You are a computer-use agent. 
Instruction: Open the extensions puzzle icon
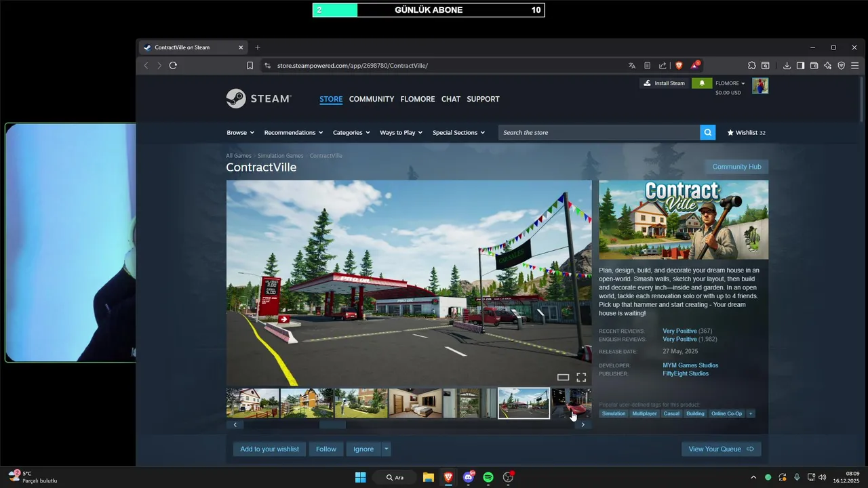pyautogui.click(x=752, y=66)
